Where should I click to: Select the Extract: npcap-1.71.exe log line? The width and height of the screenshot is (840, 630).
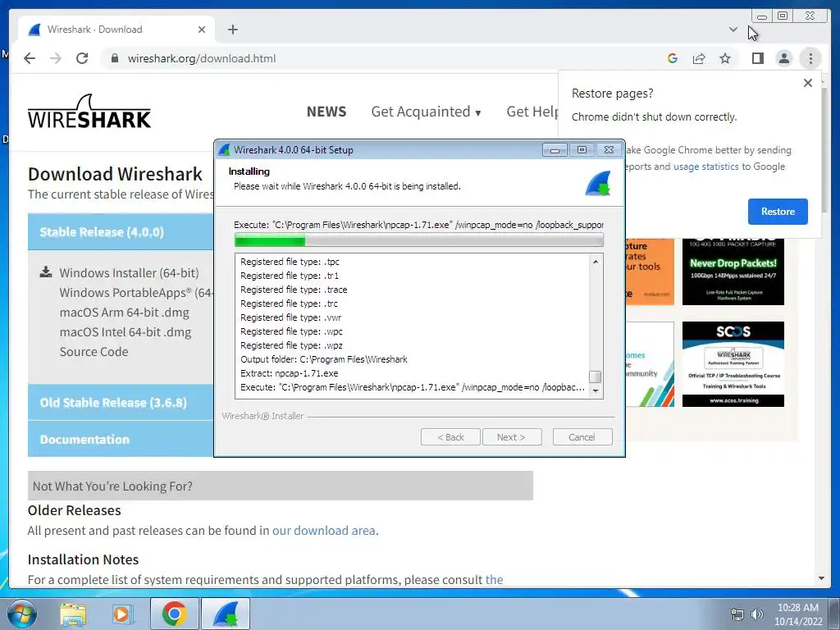click(x=290, y=373)
